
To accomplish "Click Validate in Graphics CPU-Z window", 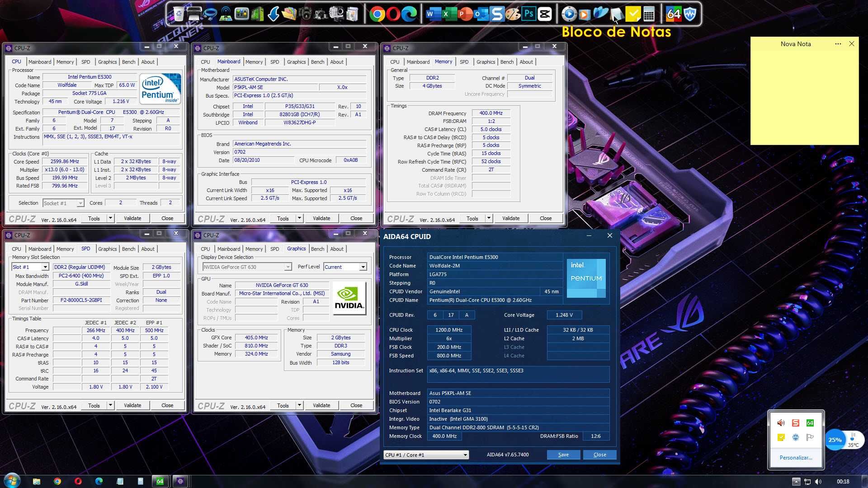I will pyautogui.click(x=321, y=405).
